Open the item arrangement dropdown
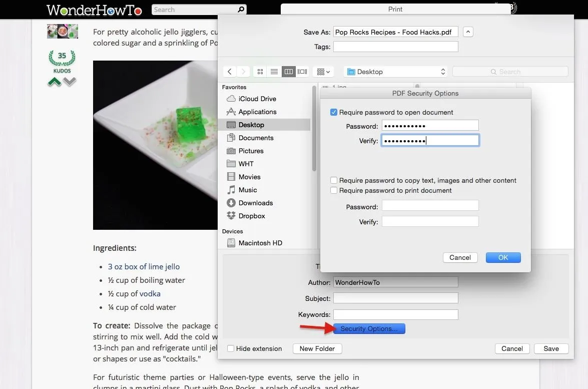The width and height of the screenshot is (588, 389). click(323, 72)
